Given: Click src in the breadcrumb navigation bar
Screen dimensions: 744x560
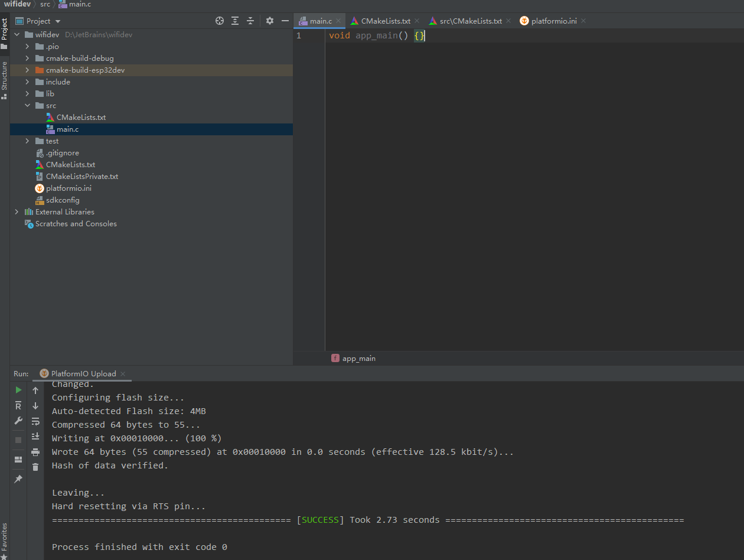Looking at the screenshot, I should (45, 4).
